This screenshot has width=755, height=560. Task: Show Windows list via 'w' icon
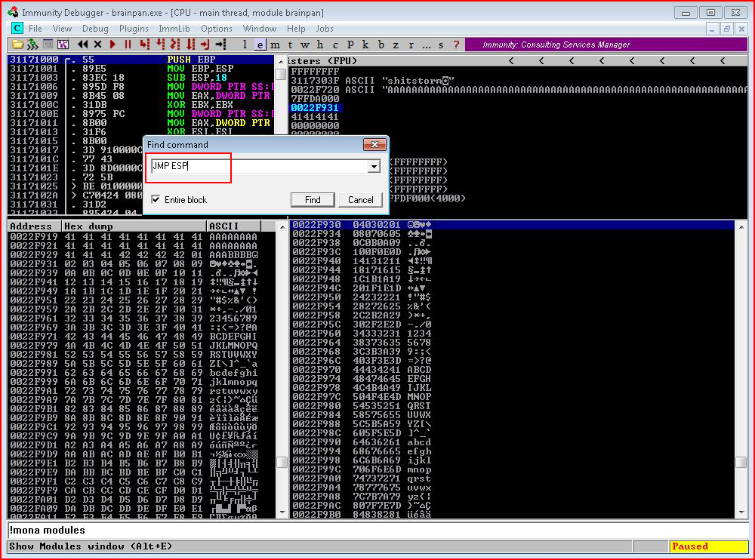click(305, 45)
